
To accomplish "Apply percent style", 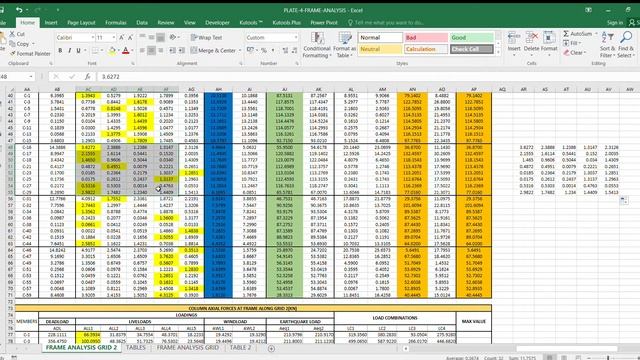I will coord(264,51).
